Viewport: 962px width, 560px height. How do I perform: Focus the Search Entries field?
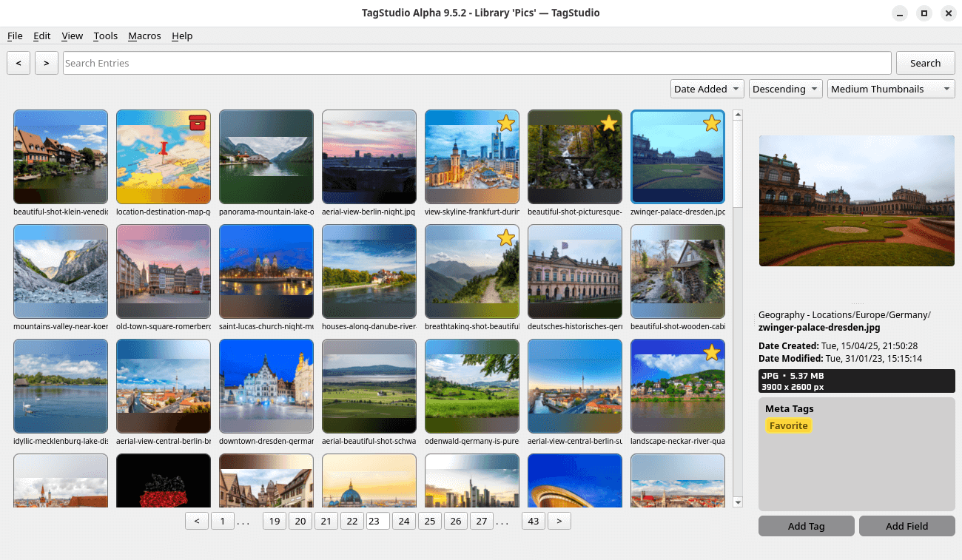pos(477,63)
